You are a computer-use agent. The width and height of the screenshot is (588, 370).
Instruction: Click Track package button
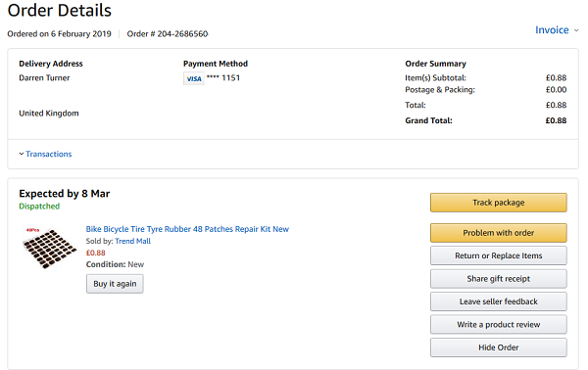(499, 203)
